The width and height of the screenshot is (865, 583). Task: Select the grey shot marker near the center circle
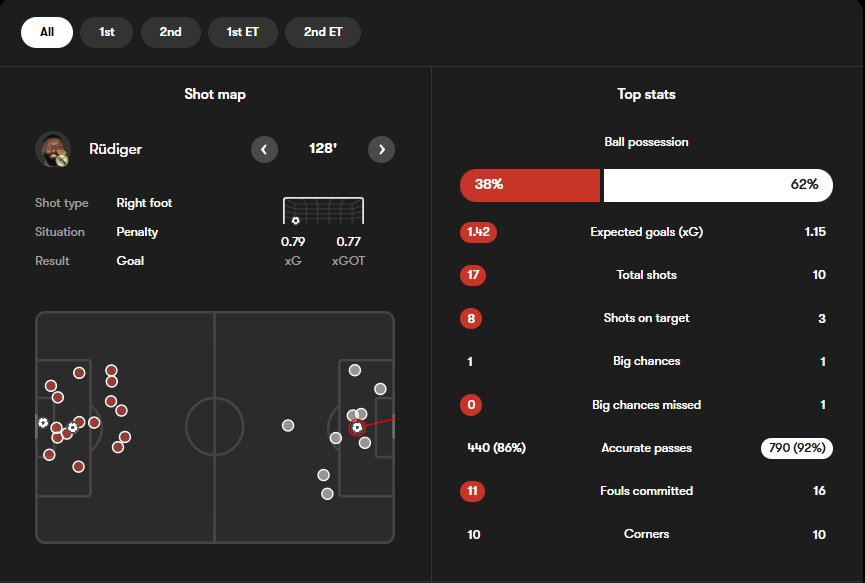tap(288, 425)
